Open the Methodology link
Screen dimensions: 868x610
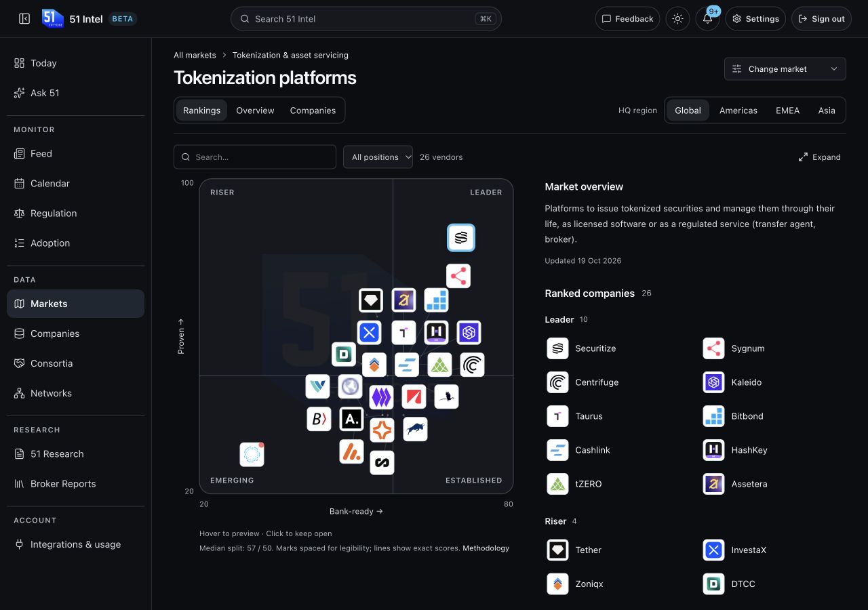(x=486, y=548)
